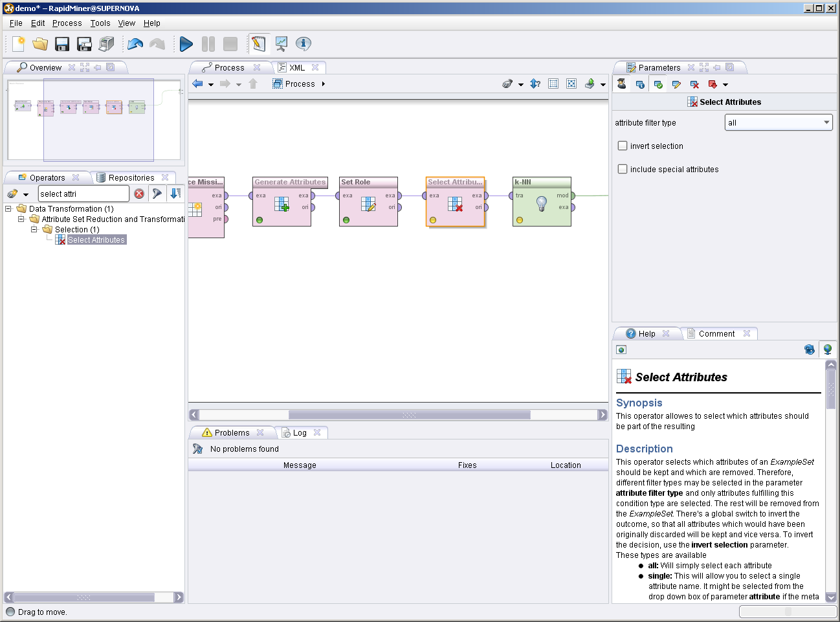Open the back navigation history dropdown arrow
Image resolution: width=840 pixels, height=622 pixels.
point(211,84)
